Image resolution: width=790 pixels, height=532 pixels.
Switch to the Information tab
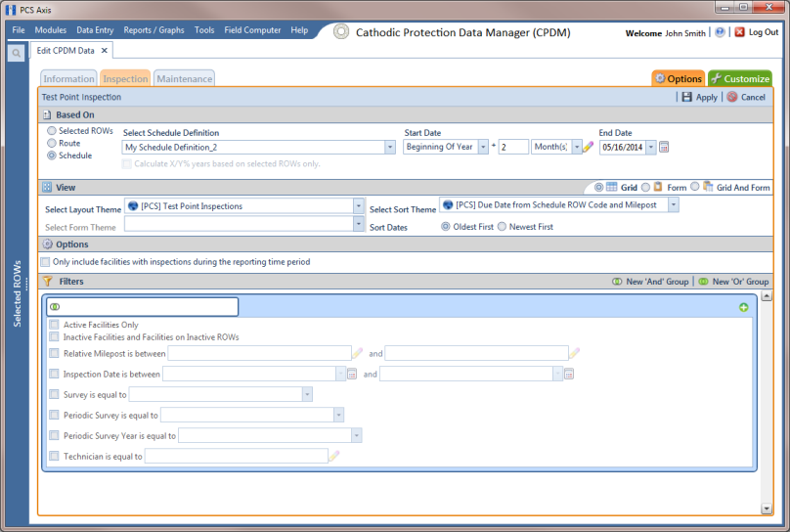point(68,78)
